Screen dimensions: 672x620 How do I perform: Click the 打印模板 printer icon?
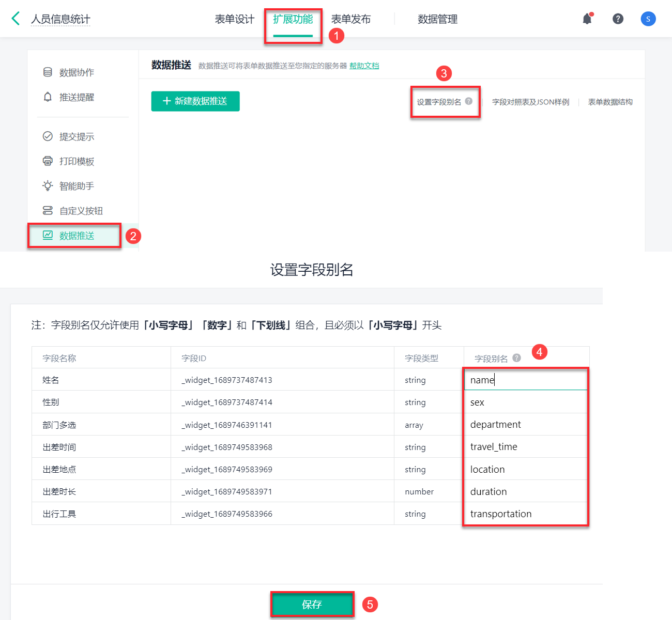(x=48, y=161)
